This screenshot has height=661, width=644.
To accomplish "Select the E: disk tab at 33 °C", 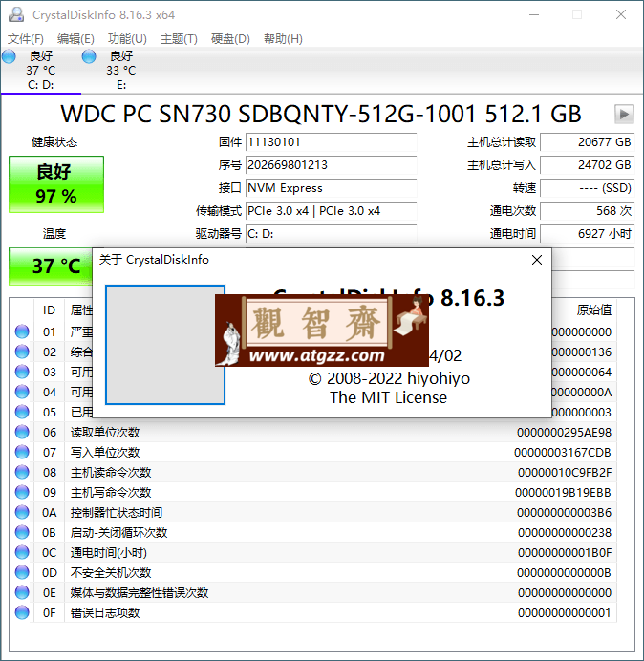I will coord(121,70).
